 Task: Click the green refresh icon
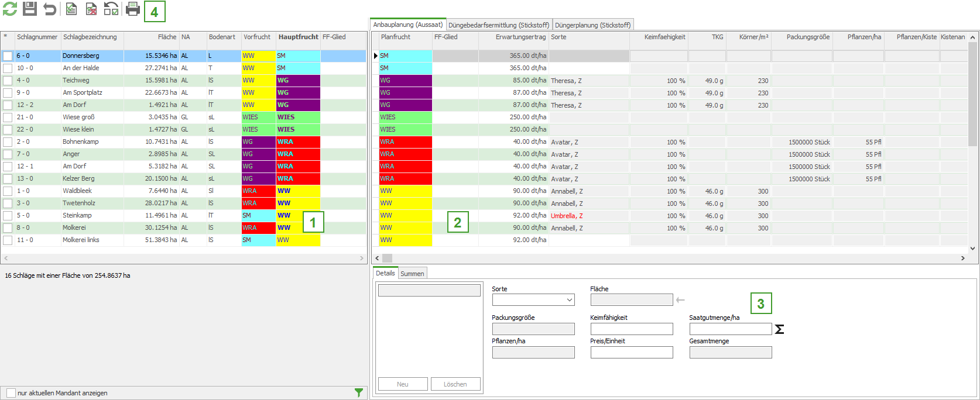[x=9, y=9]
